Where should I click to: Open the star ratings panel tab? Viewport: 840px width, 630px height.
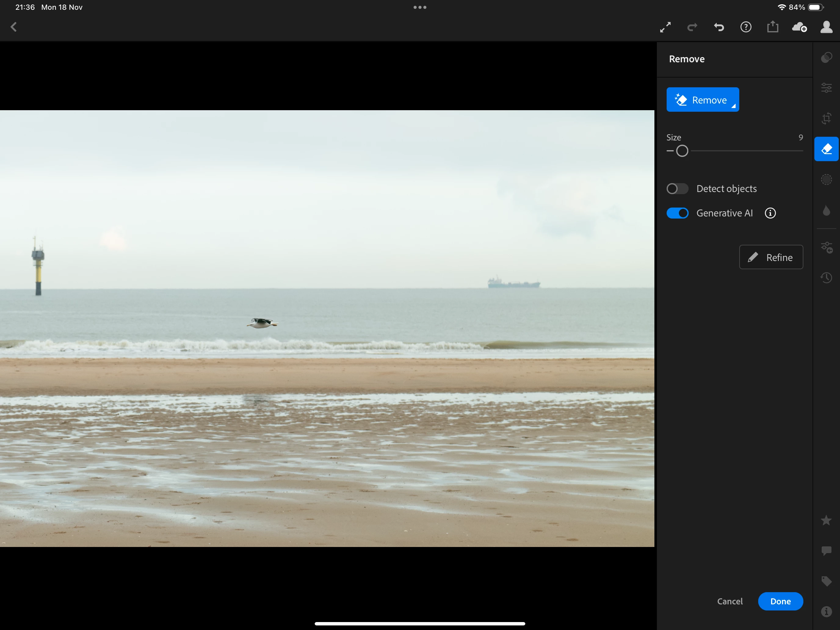[x=826, y=520]
